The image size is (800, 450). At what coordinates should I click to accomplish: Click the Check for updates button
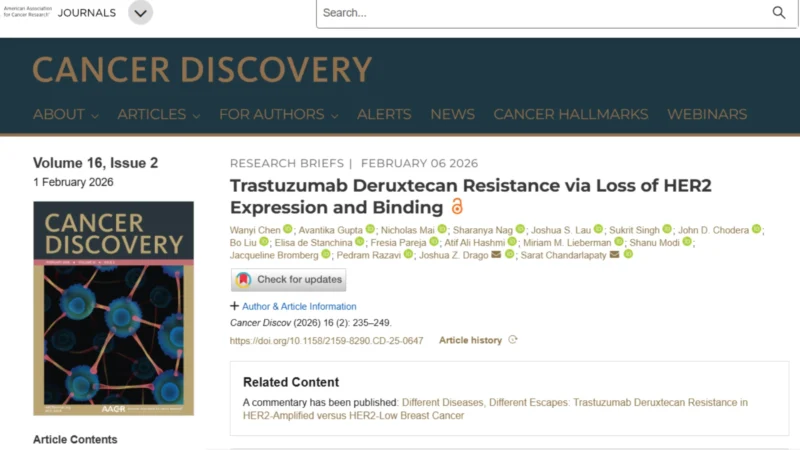[x=288, y=280]
